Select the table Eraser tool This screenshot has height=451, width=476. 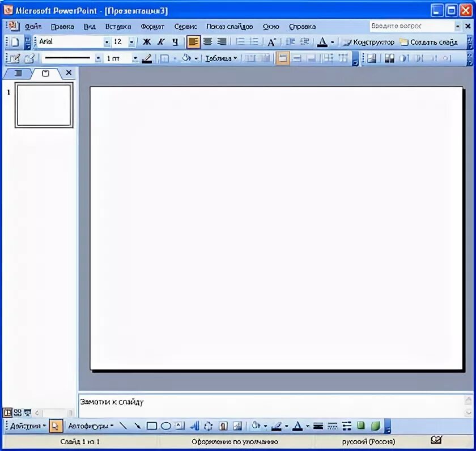[29, 58]
